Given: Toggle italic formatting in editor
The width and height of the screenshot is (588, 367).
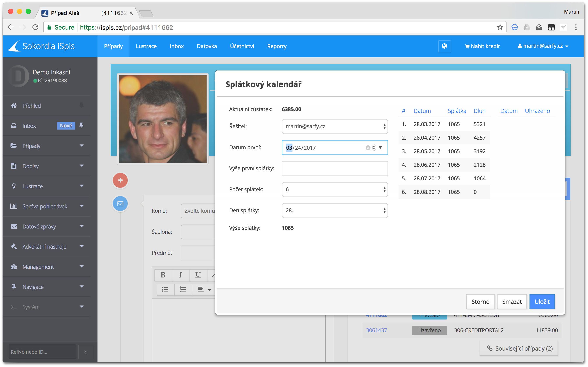Looking at the screenshot, I should point(180,275).
